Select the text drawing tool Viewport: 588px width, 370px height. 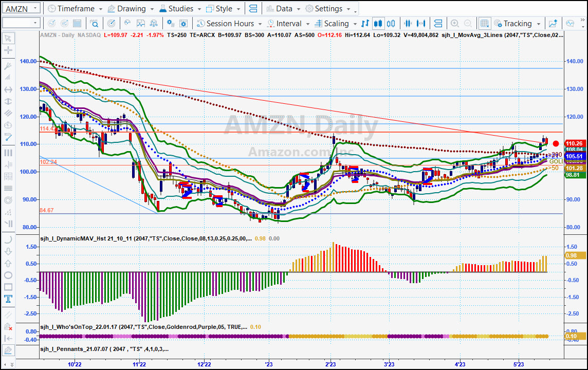(x=8, y=299)
